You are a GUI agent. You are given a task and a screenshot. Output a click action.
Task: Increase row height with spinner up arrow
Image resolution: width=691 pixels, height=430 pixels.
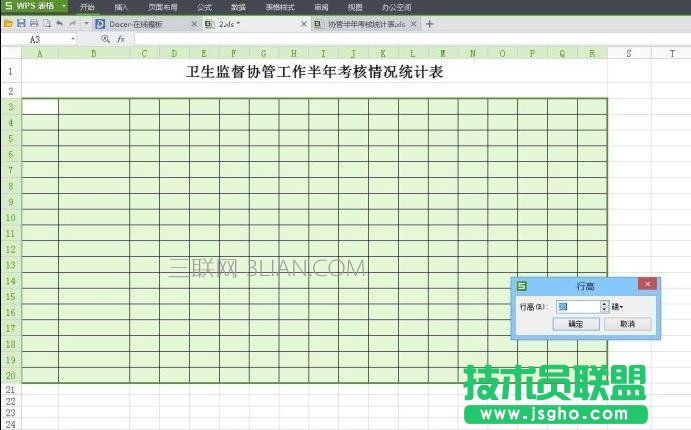tap(605, 304)
